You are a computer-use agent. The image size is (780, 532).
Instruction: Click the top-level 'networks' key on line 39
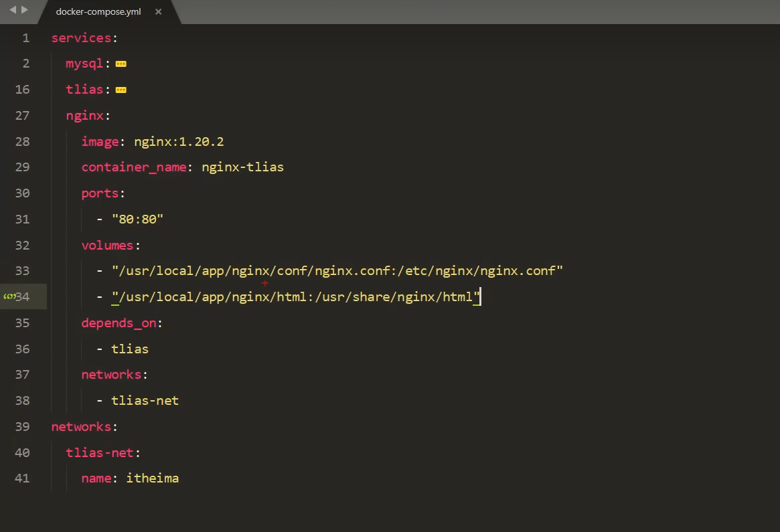pyautogui.click(x=81, y=427)
